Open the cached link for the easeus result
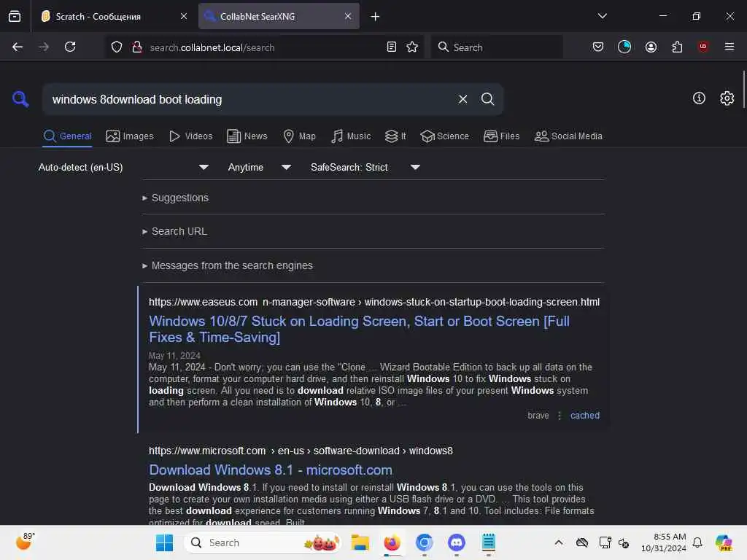747x560 pixels. coord(584,415)
